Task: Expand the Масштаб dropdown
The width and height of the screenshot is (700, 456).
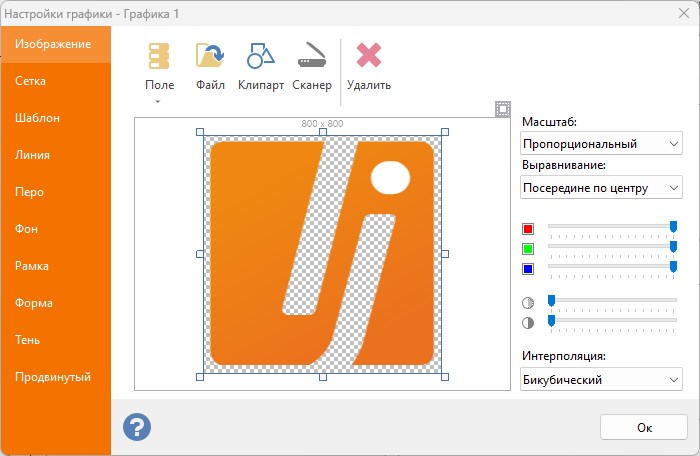Action: click(x=601, y=143)
